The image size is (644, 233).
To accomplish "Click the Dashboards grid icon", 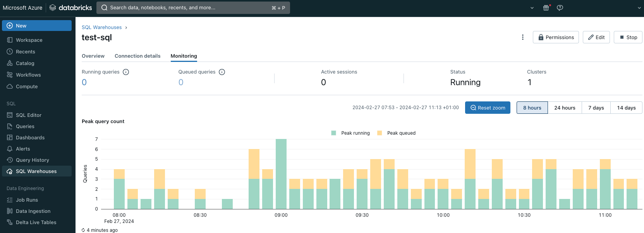I will click(10, 137).
